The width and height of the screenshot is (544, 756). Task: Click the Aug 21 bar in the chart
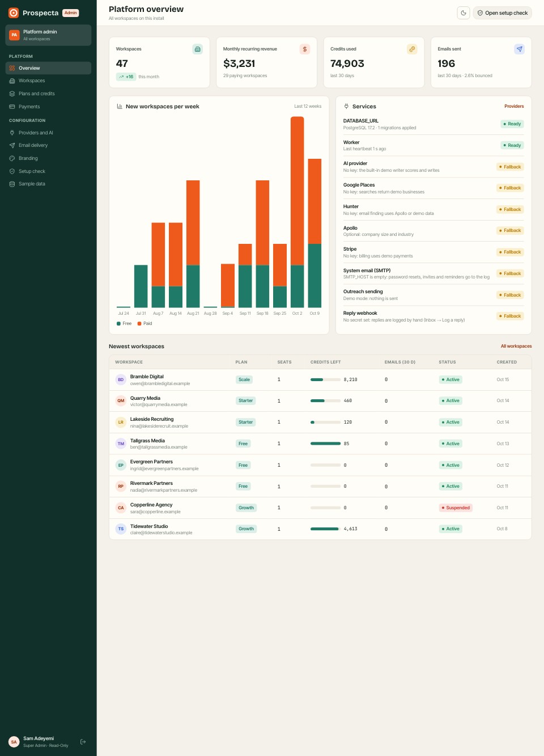click(x=193, y=244)
